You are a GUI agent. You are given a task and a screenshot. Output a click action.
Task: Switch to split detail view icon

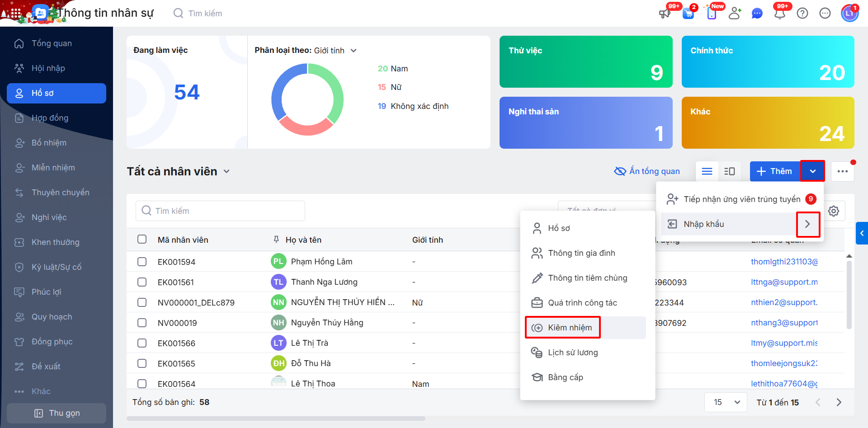pos(729,171)
